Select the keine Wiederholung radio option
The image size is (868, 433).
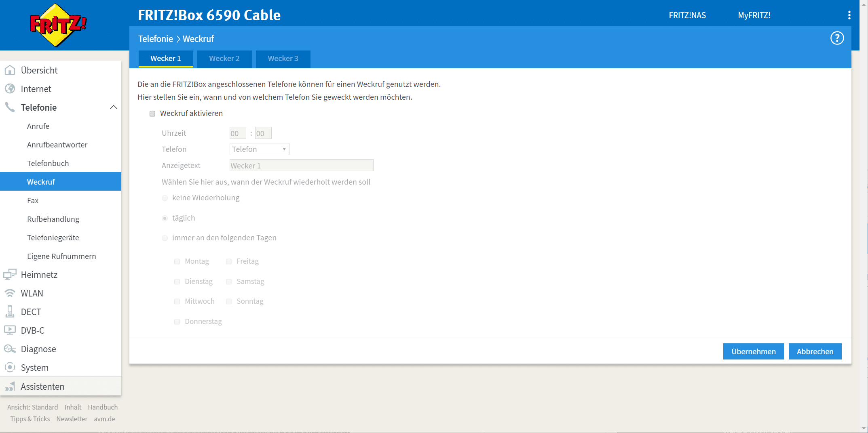[165, 198]
